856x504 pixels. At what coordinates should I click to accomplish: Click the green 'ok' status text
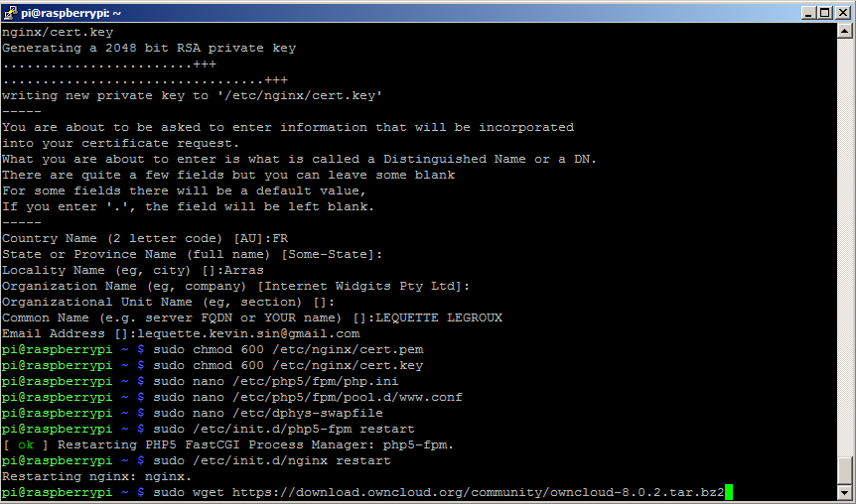[26, 445]
